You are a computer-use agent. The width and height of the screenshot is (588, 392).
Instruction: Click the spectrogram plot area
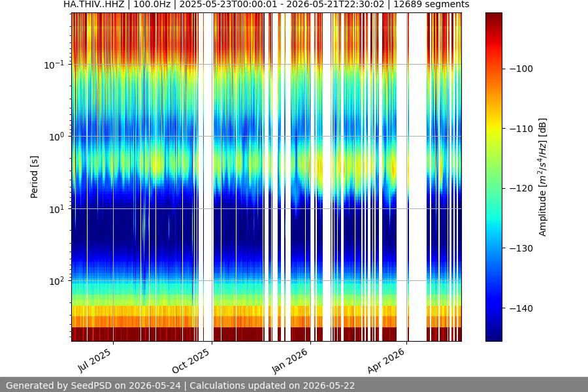pos(267,177)
